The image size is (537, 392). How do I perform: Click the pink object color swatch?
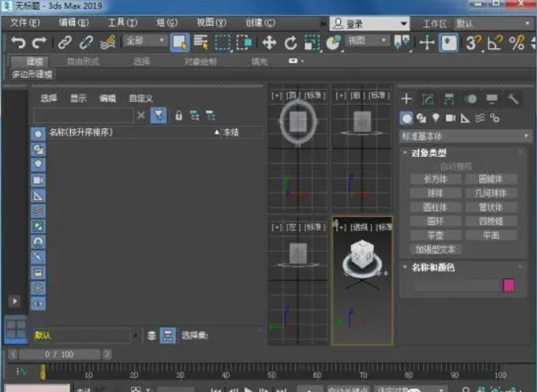509,285
